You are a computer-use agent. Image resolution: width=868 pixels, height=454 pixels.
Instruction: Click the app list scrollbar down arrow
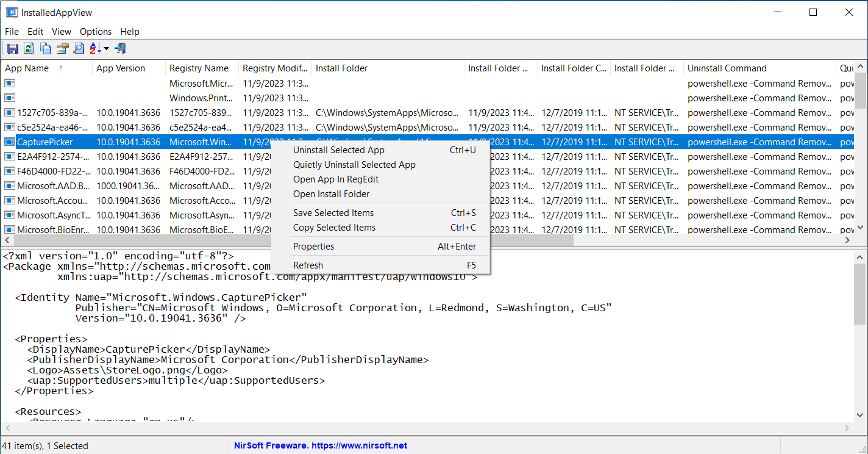click(860, 227)
